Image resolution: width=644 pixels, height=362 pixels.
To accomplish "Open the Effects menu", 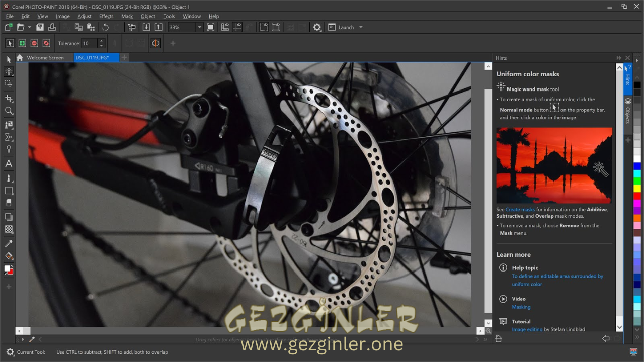I will pyautogui.click(x=106, y=16).
